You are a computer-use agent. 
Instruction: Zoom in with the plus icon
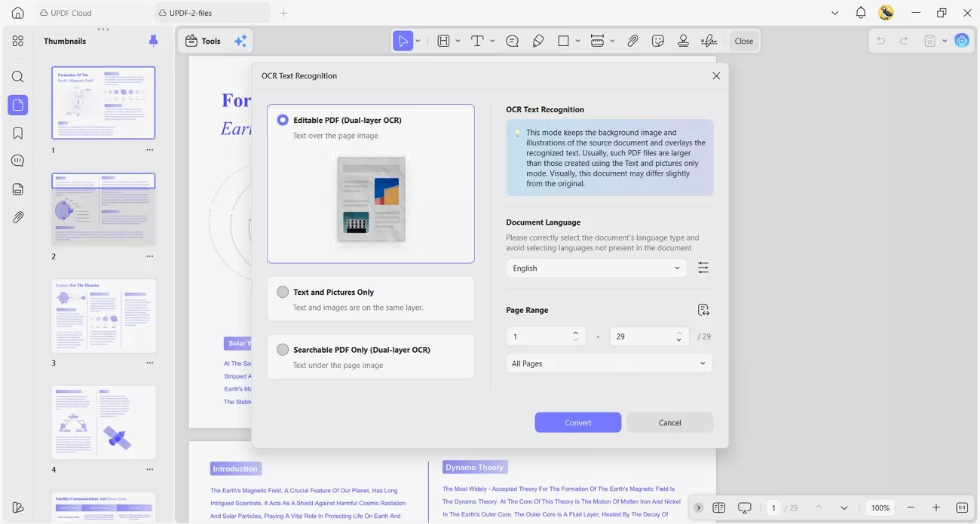click(936, 507)
